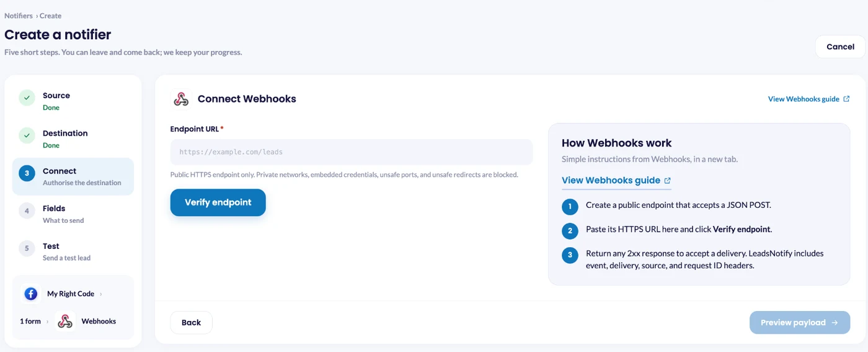Screen dimensions: 868x352
Task: Click the Verify endpoint button
Action: (x=218, y=202)
